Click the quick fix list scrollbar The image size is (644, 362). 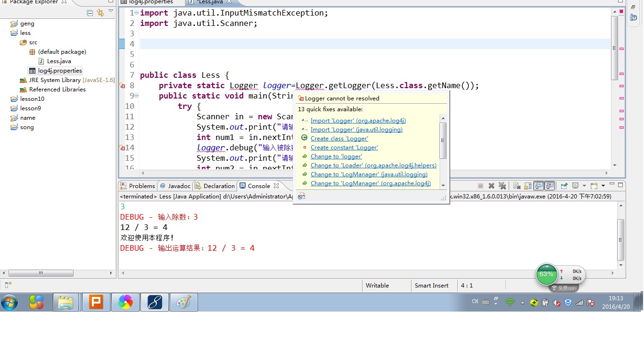pos(443,140)
